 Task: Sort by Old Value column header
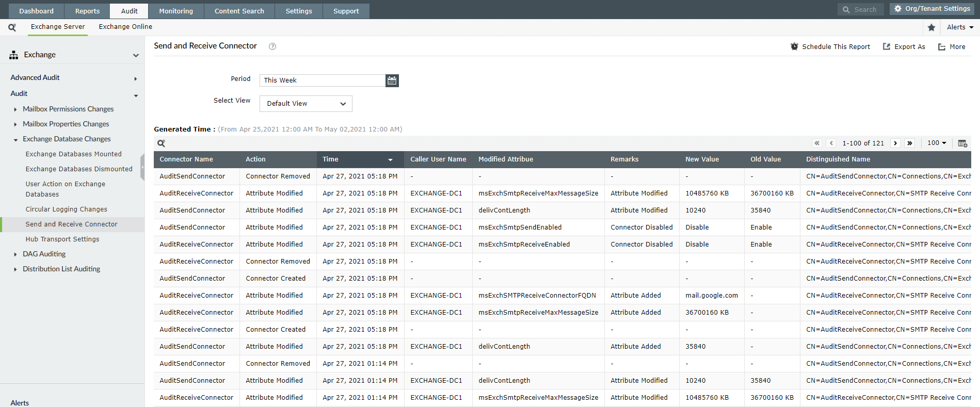pos(772,159)
